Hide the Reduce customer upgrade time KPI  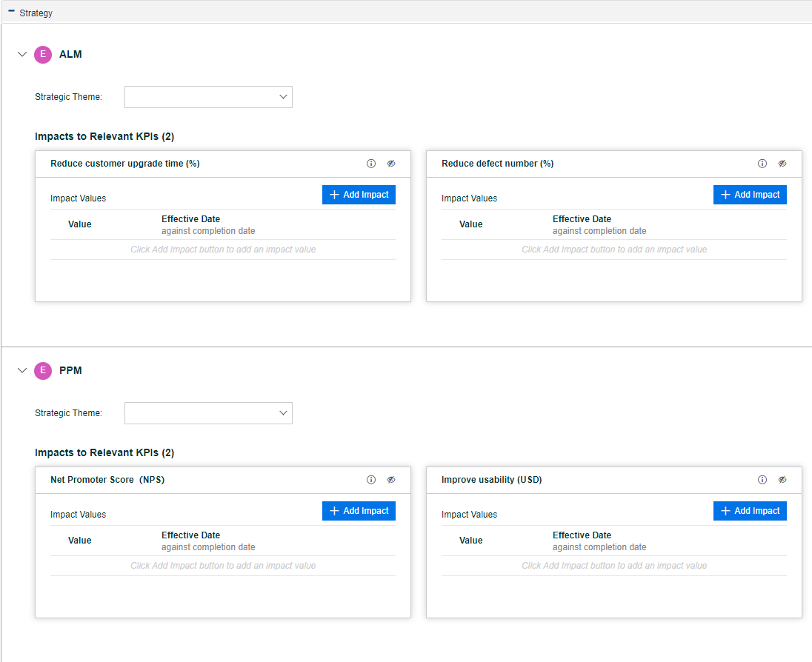(x=391, y=164)
